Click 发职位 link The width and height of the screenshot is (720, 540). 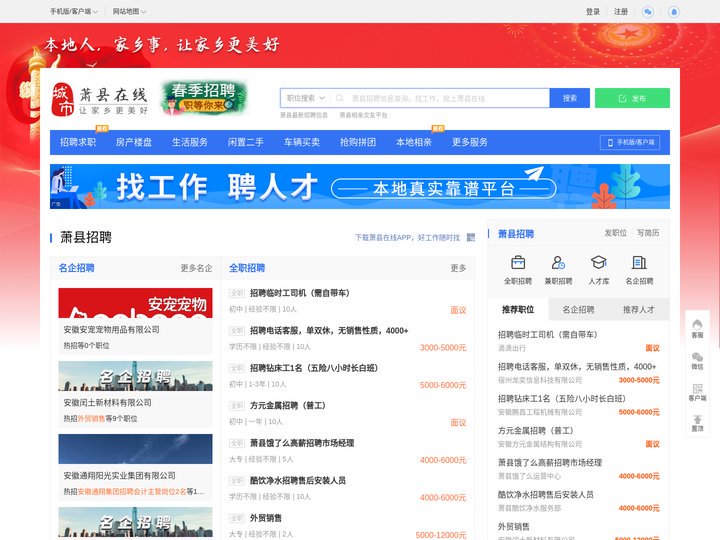[x=616, y=233]
